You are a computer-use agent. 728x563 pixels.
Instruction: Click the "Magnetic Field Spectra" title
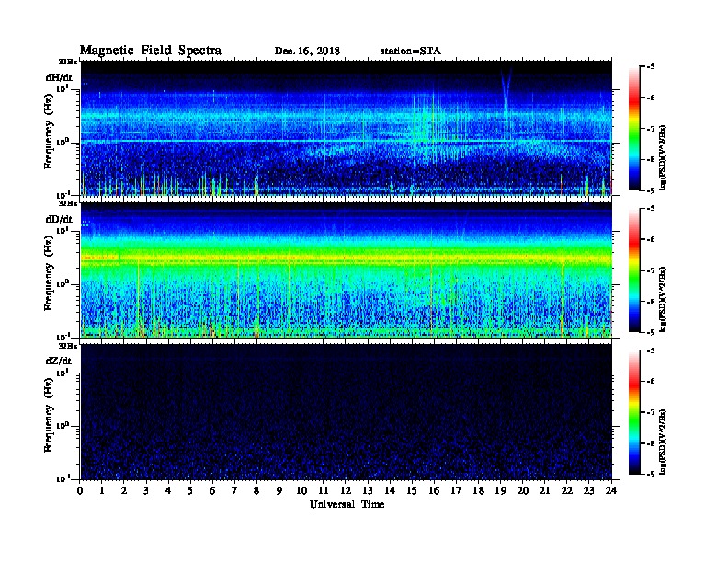[151, 51]
